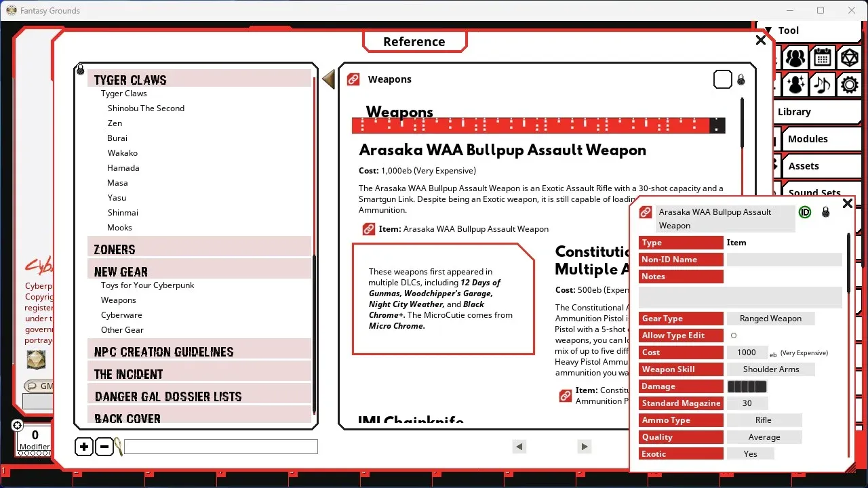Toggle the lock icon on the Weapons page header
The width and height of the screenshot is (868, 488).
741,79
